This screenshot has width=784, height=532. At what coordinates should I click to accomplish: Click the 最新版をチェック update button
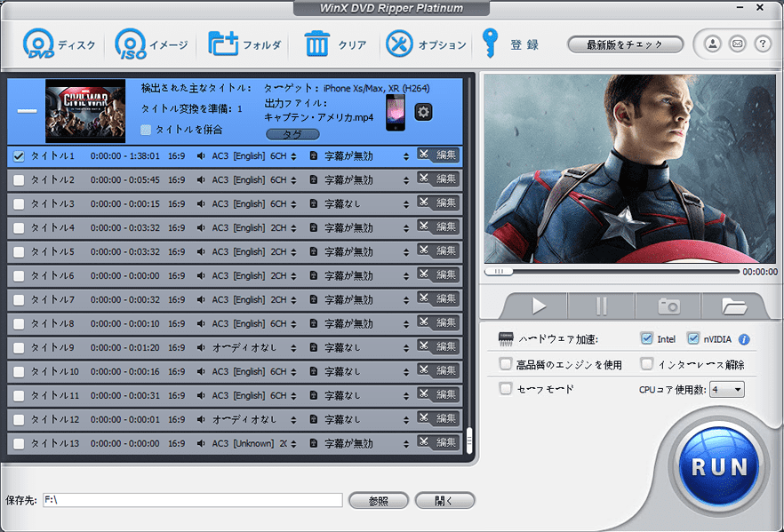(x=626, y=44)
